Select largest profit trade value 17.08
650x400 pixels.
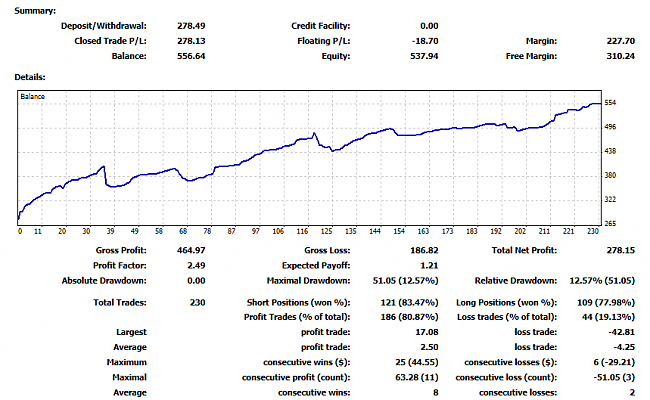(427, 332)
